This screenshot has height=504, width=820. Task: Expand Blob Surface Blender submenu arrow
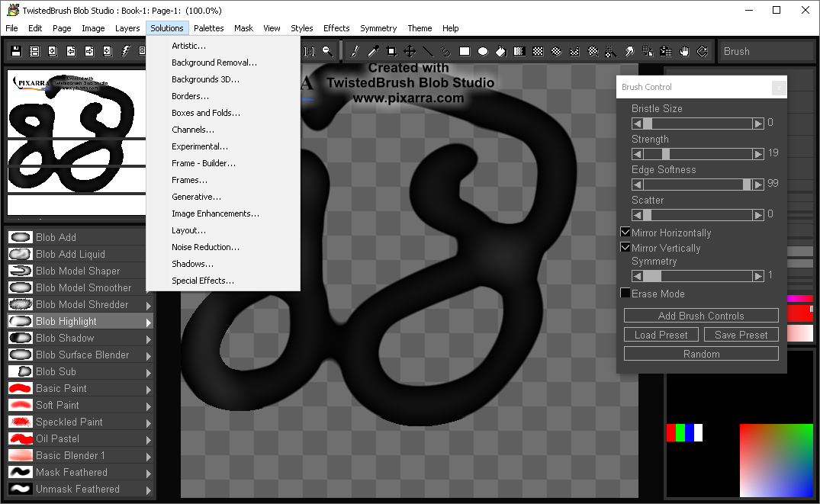(149, 355)
